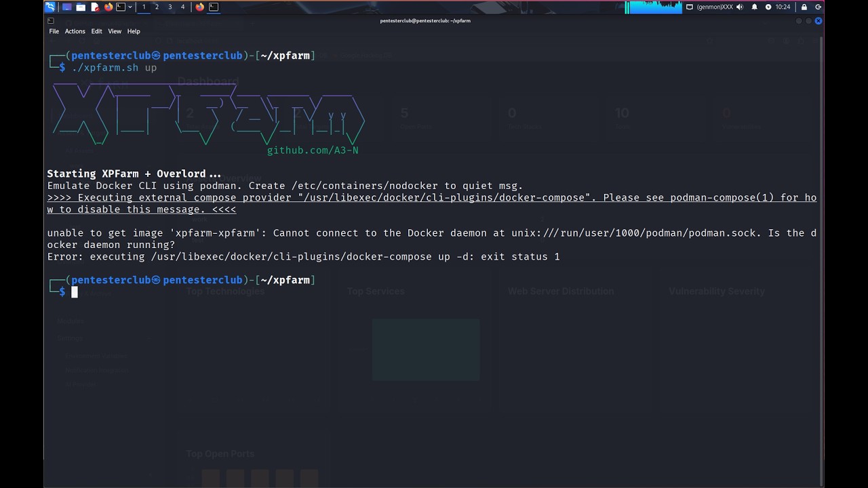This screenshot has width=868, height=488.
Task: Click the log out icon
Action: click(818, 7)
